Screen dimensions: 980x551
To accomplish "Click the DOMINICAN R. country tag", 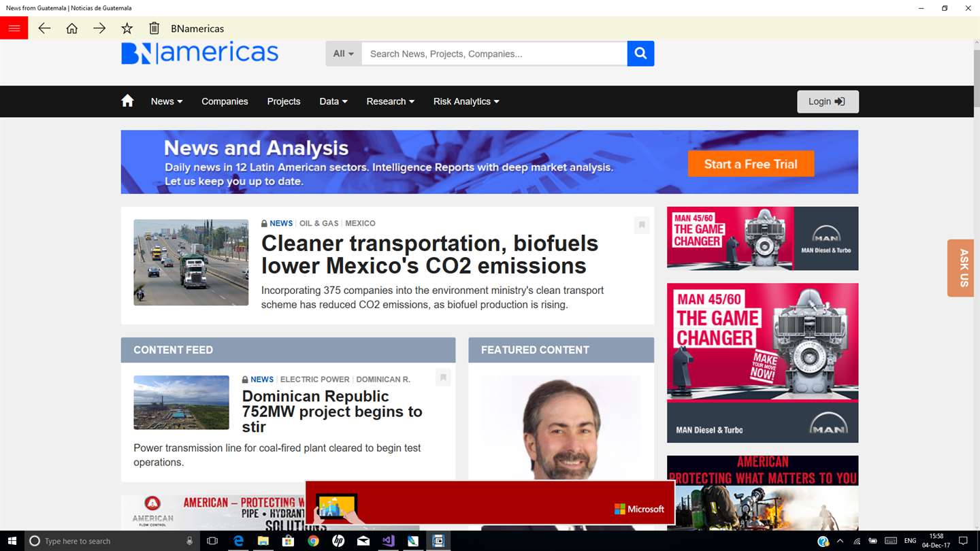I will click(383, 380).
